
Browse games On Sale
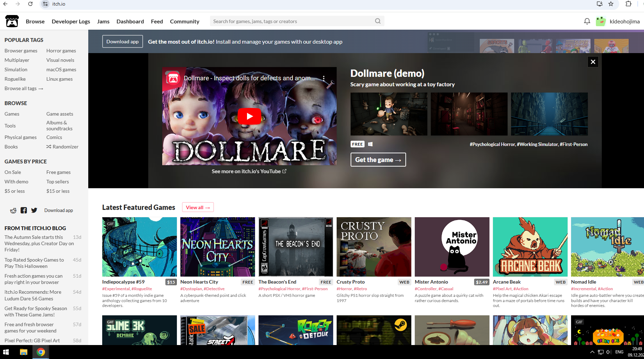pyautogui.click(x=13, y=172)
